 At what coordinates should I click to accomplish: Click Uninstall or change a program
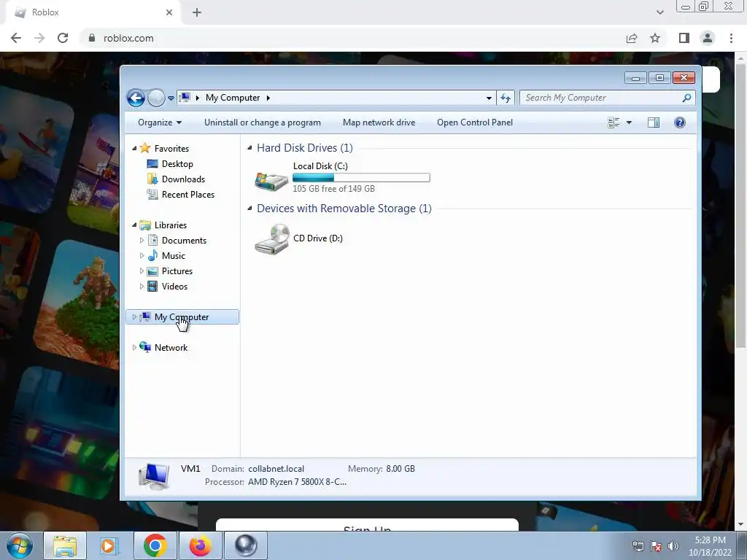(x=263, y=122)
